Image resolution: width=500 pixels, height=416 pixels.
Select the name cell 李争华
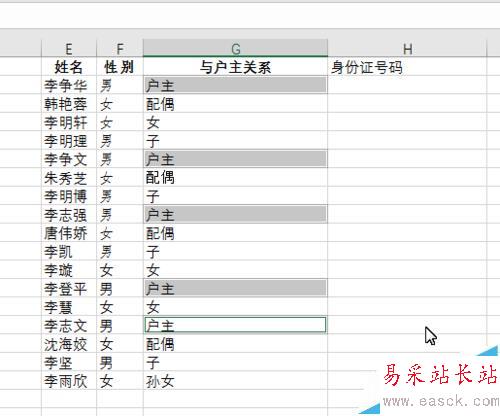point(69,85)
